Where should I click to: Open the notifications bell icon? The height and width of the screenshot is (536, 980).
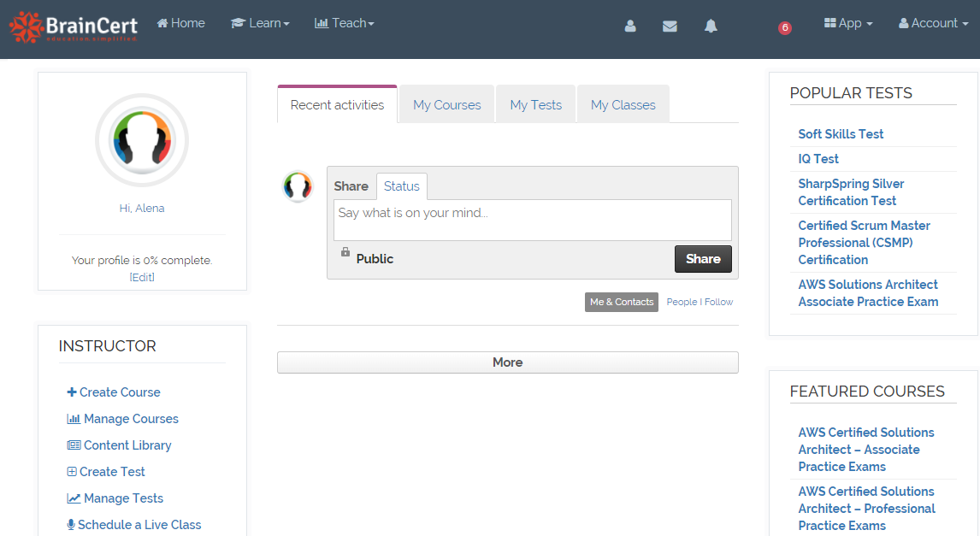tap(711, 26)
